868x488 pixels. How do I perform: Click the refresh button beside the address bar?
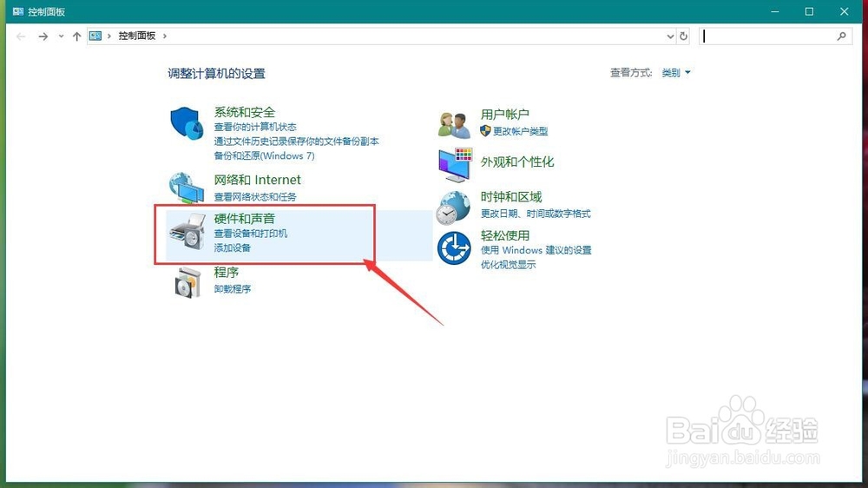tap(684, 36)
